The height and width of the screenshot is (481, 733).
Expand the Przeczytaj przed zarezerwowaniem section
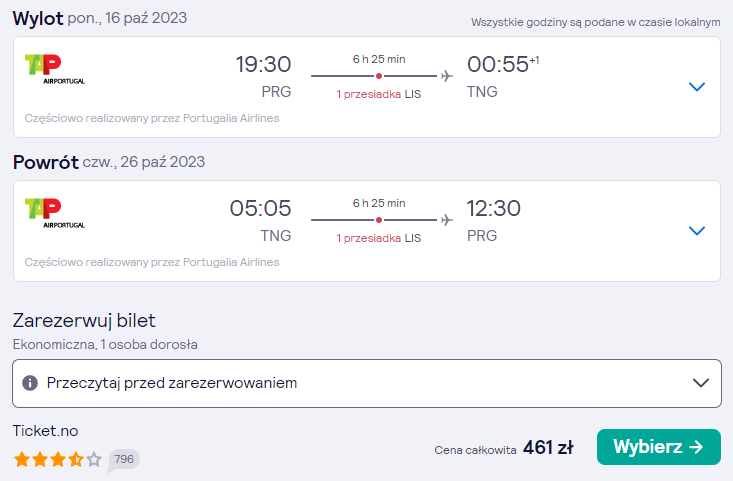coord(367,383)
